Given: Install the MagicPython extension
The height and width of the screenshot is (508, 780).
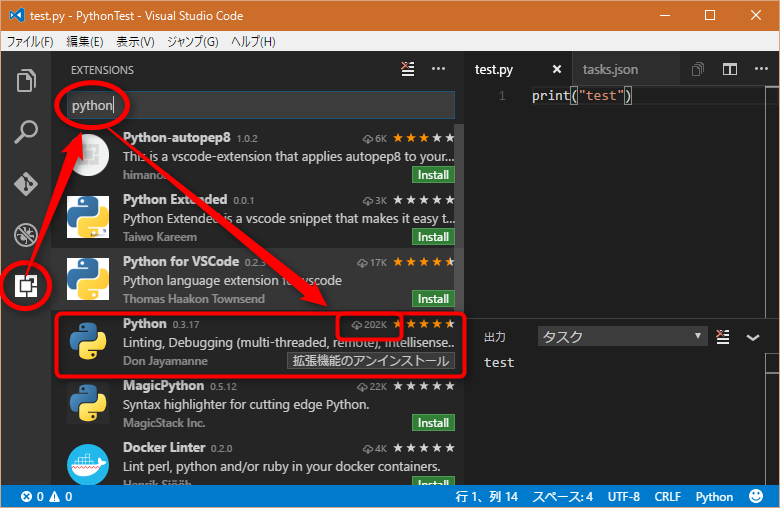Looking at the screenshot, I should pos(433,423).
